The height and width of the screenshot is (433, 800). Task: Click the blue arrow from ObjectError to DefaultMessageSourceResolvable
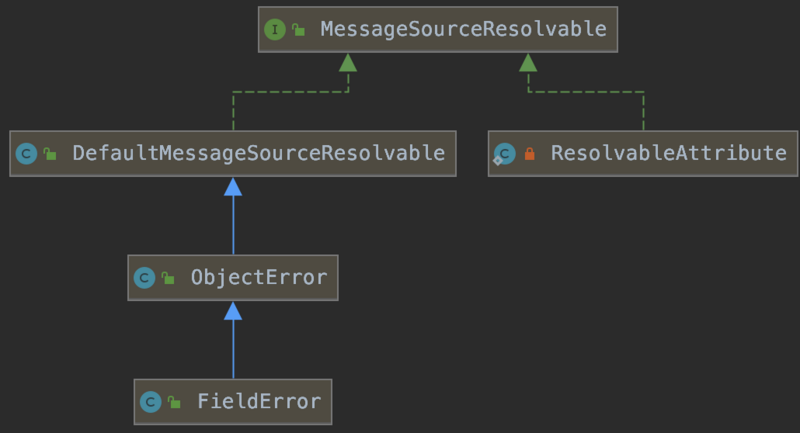pyautogui.click(x=233, y=220)
